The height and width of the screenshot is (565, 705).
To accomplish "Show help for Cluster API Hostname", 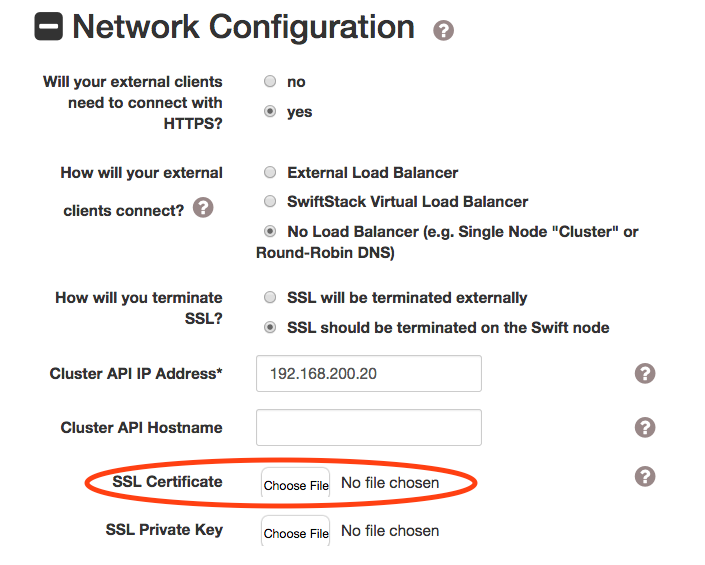I will pyautogui.click(x=645, y=427).
